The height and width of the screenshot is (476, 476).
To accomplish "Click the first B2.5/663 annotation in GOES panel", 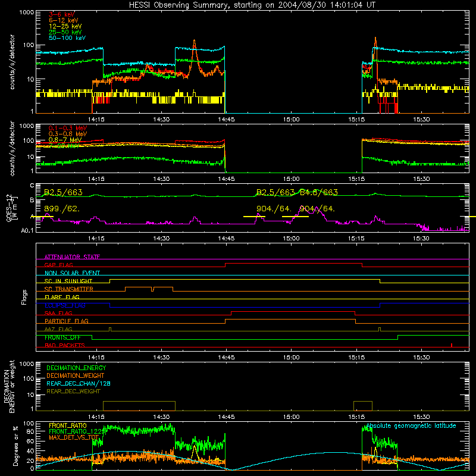I will pyautogui.click(x=63, y=192).
